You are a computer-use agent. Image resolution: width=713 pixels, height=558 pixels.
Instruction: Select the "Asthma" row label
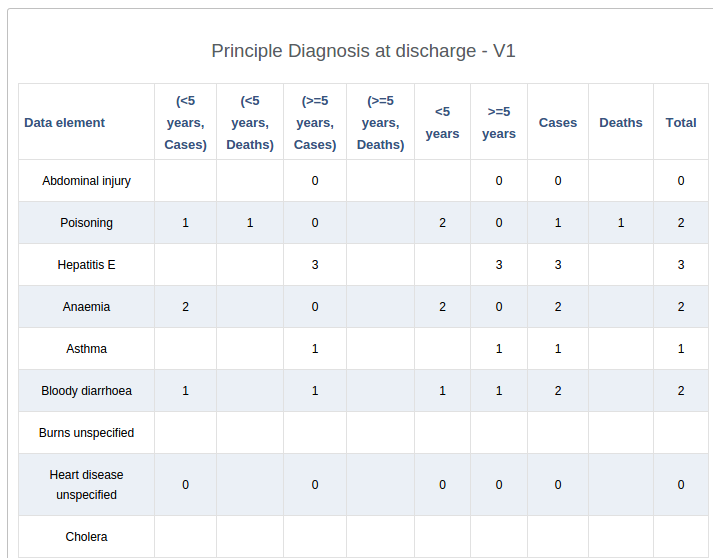coord(86,349)
